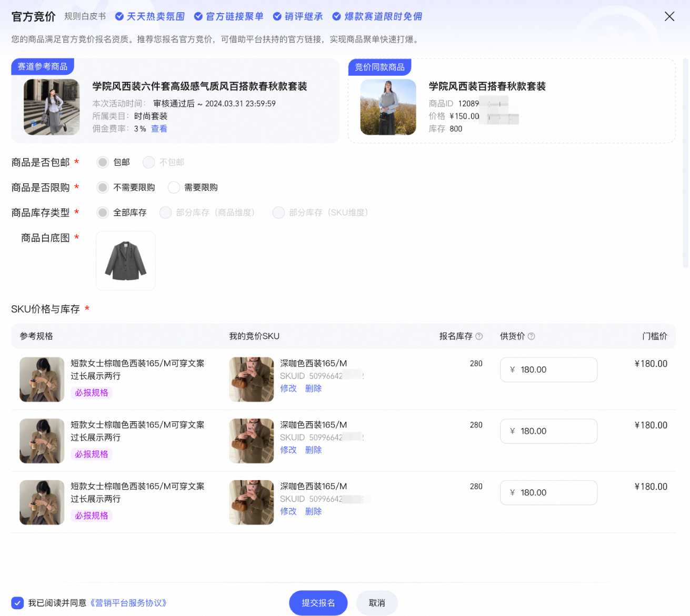Click 我的竞价SKU column header
This screenshot has width=690, height=616.
(x=254, y=336)
